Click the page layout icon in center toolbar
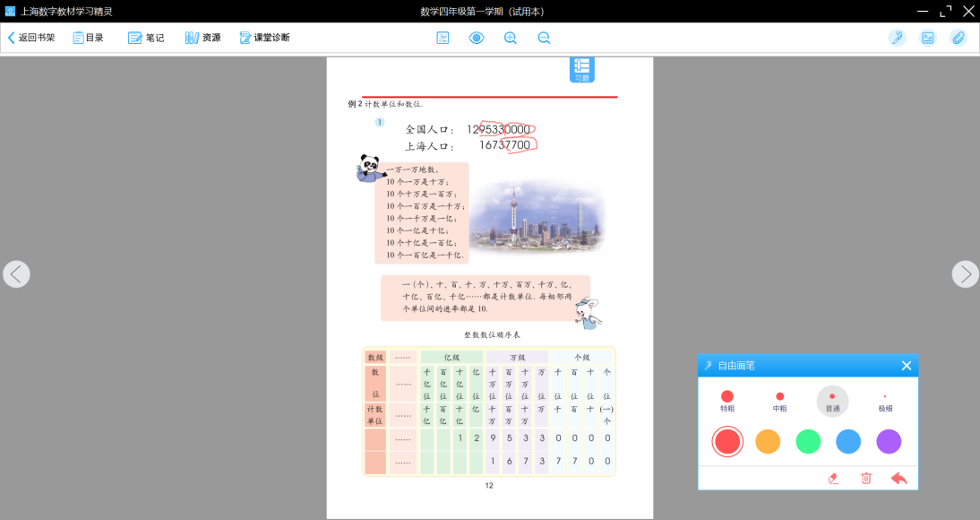Screen dimensions: 980x520 [x=443, y=38]
